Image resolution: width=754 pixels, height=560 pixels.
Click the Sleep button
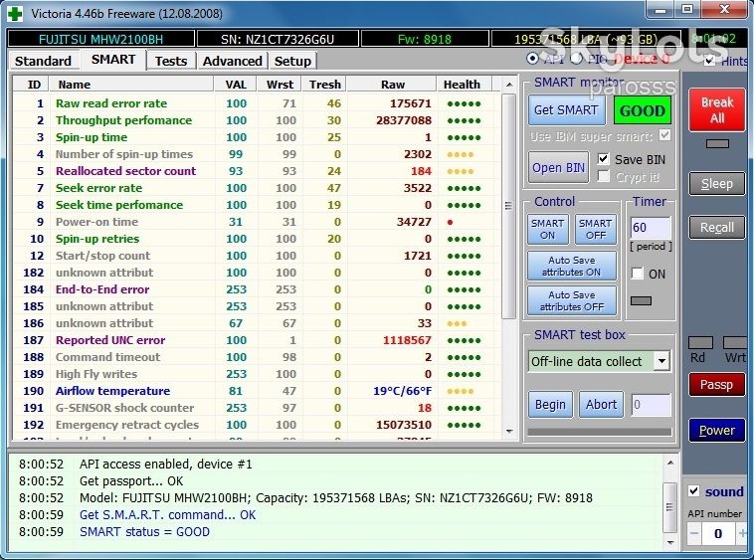[716, 184]
